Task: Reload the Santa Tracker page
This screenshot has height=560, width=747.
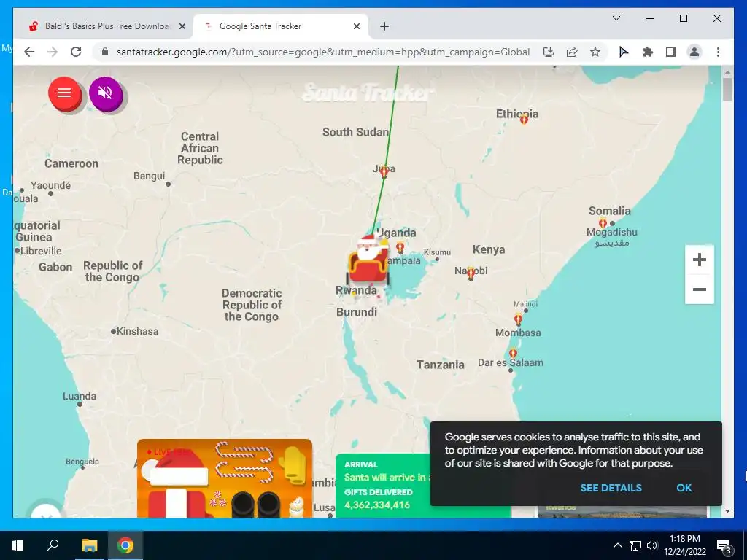Action: [76, 52]
